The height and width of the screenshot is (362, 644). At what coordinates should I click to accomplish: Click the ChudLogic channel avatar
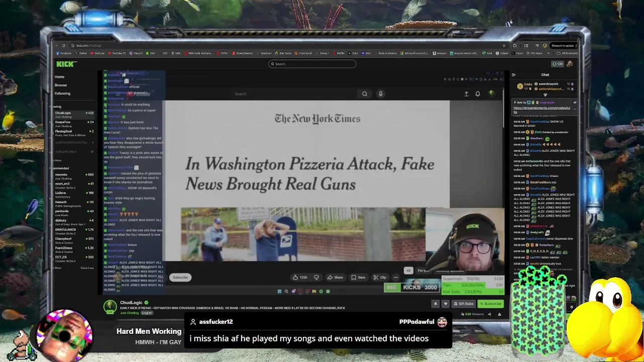110,306
